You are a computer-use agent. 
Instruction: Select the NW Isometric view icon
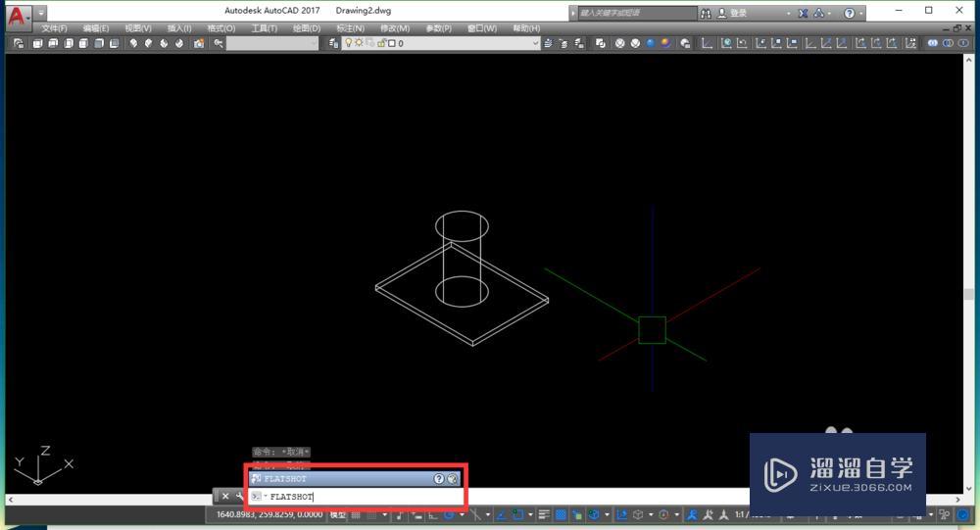click(178, 43)
